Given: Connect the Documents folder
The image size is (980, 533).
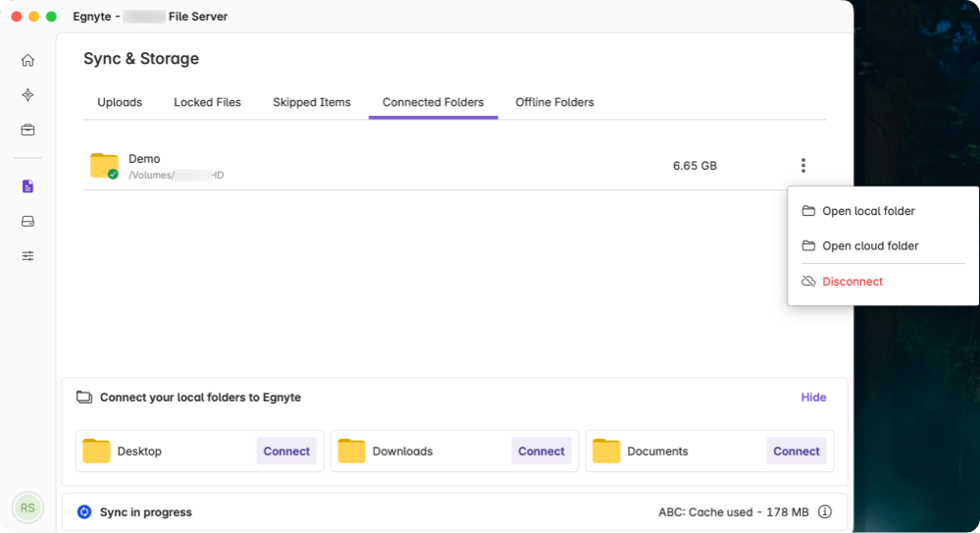Looking at the screenshot, I should [x=797, y=452].
